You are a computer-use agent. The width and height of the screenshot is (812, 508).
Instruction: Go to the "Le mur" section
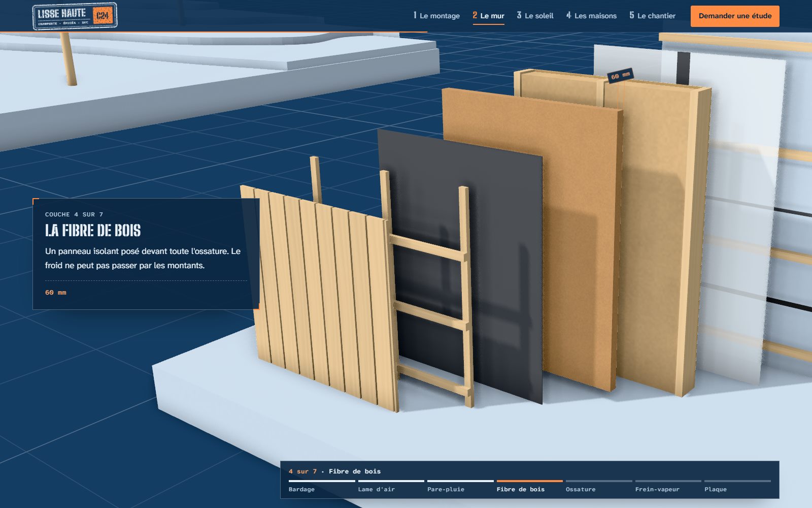pos(488,16)
